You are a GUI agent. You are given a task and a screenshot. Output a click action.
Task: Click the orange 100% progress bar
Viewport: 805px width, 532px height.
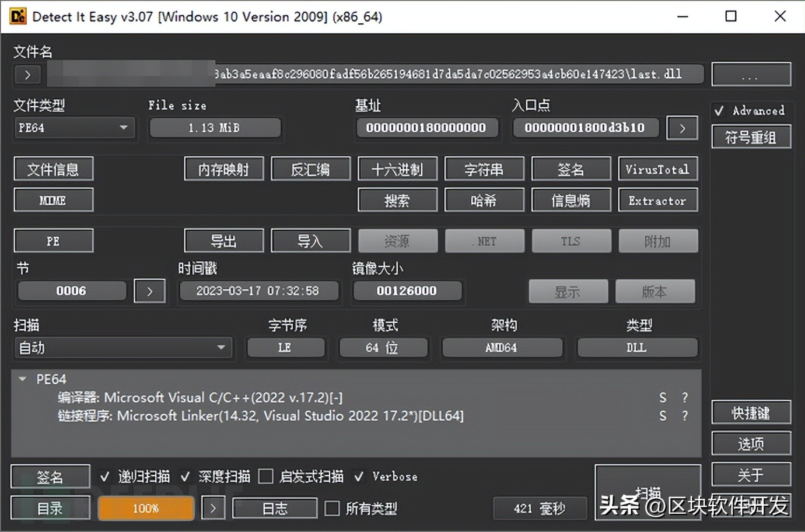[x=145, y=508]
